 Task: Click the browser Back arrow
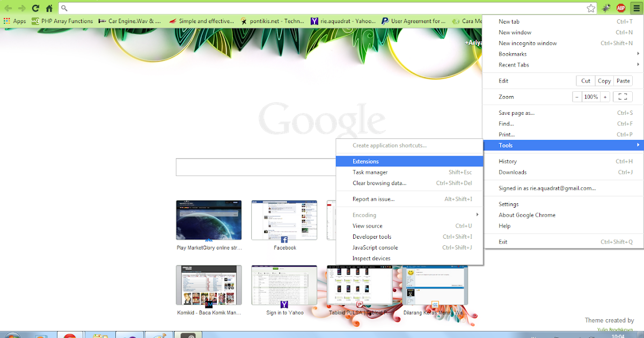[x=8, y=8]
